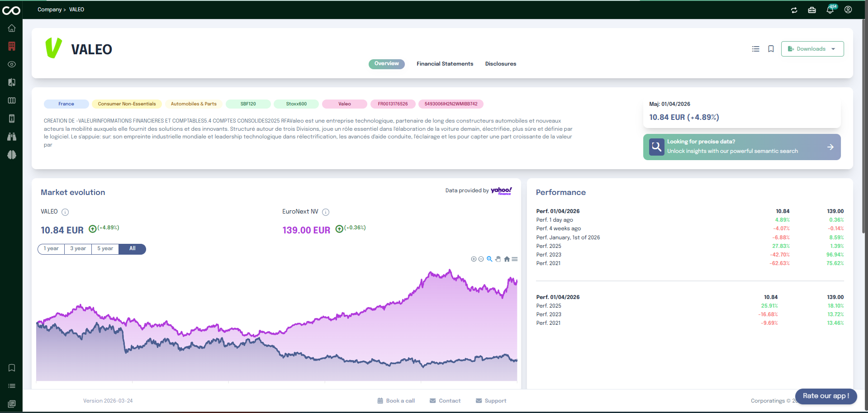Screen dimensions: 868x413
Task: Reset chart zoom with the home icon
Action: click(x=507, y=259)
